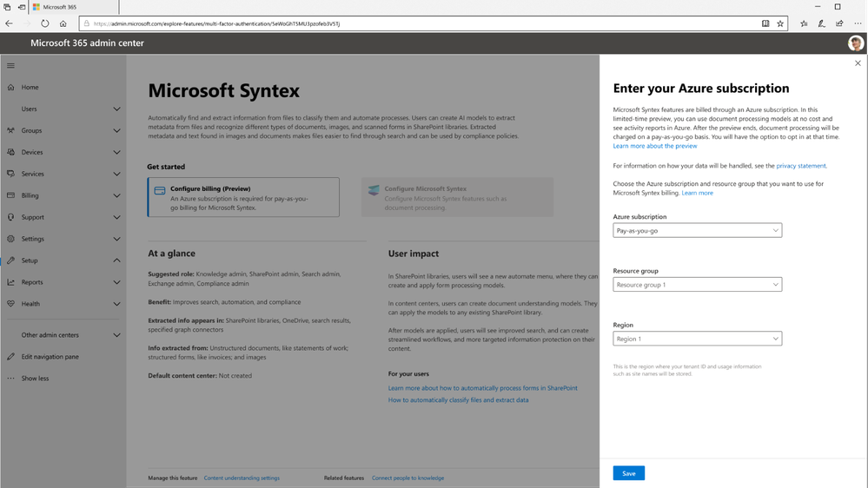Image resolution: width=868 pixels, height=488 pixels.
Task: Collapse the Setup section chevron
Action: coord(116,260)
